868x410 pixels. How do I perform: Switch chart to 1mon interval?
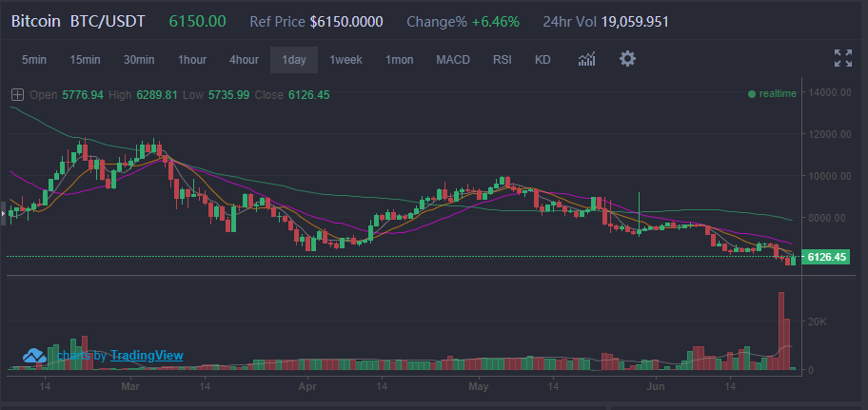coord(399,60)
